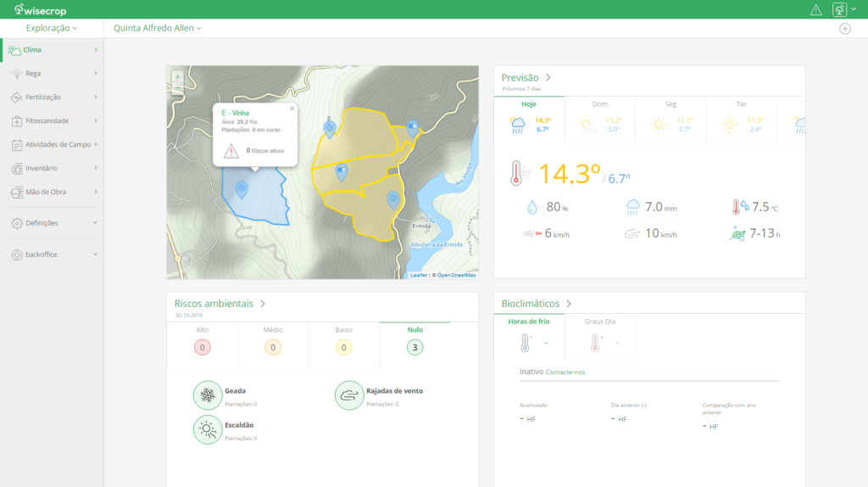
Task: Close the E - Vinha map popup
Action: click(x=292, y=109)
